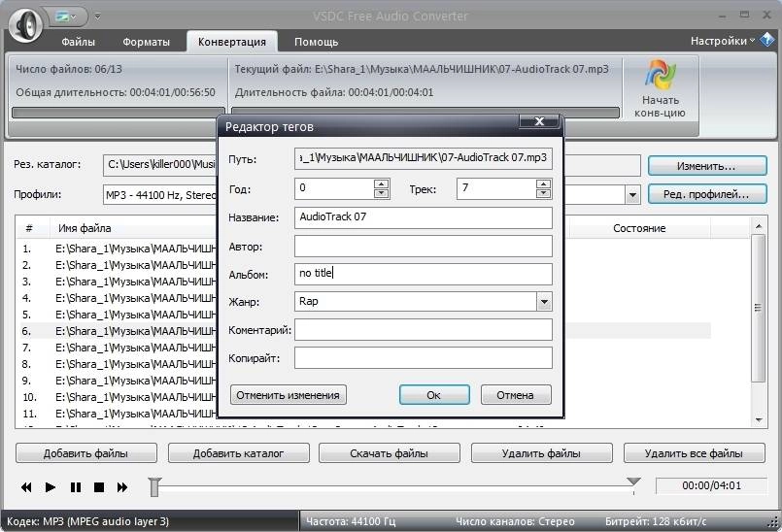Open Ред. профилей... profile editor
The height and width of the screenshot is (532, 782).
click(707, 194)
